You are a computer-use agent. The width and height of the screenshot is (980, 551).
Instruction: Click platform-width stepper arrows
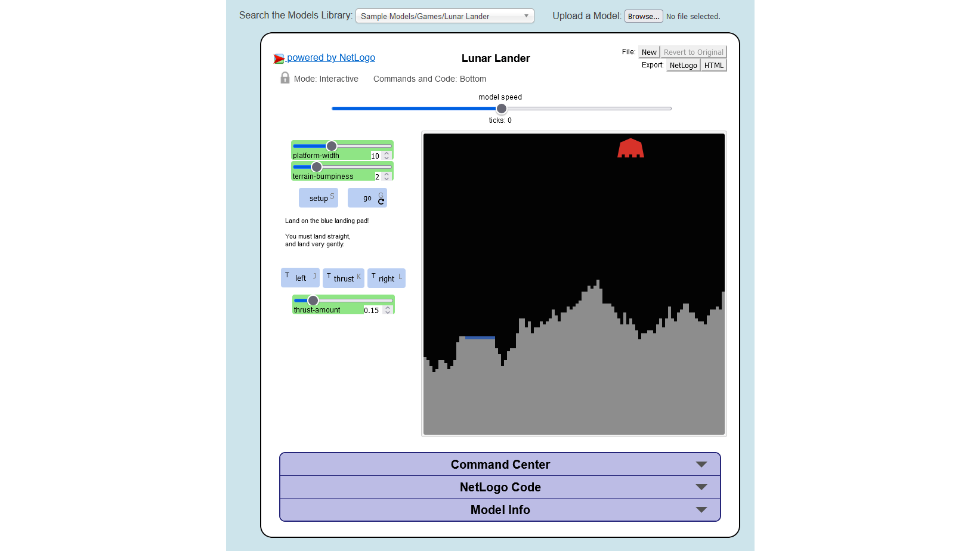coord(387,156)
